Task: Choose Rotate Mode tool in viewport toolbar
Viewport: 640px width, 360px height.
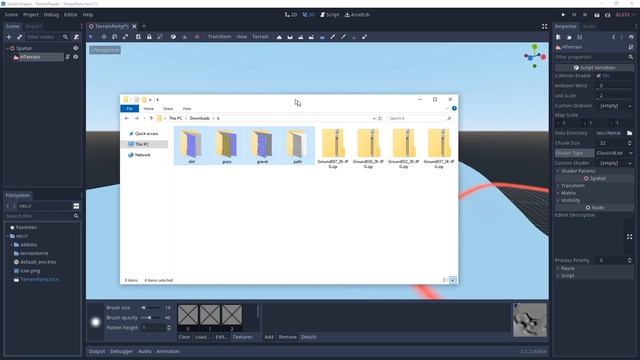Action: [x=114, y=37]
